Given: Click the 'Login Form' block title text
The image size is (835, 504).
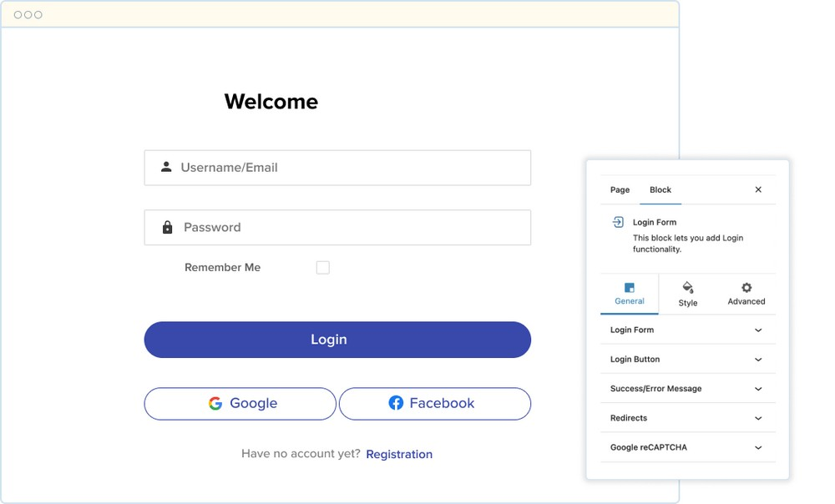Looking at the screenshot, I should 655,223.
